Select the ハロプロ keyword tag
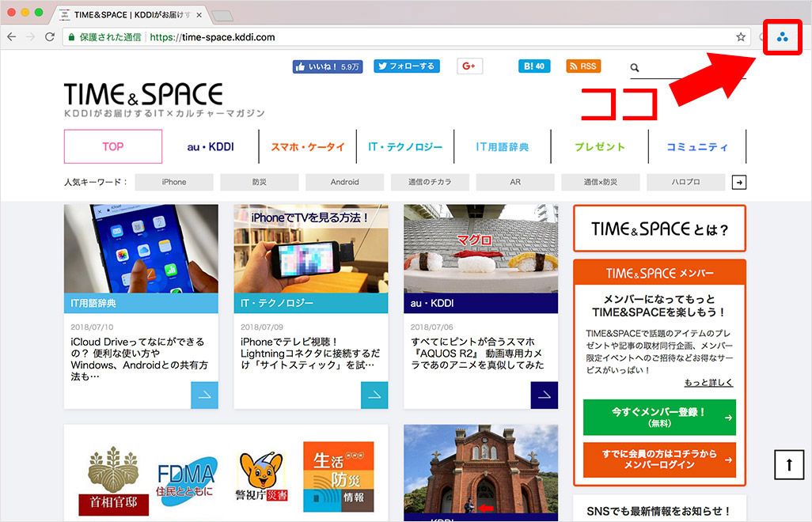The image size is (812, 522). click(685, 182)
